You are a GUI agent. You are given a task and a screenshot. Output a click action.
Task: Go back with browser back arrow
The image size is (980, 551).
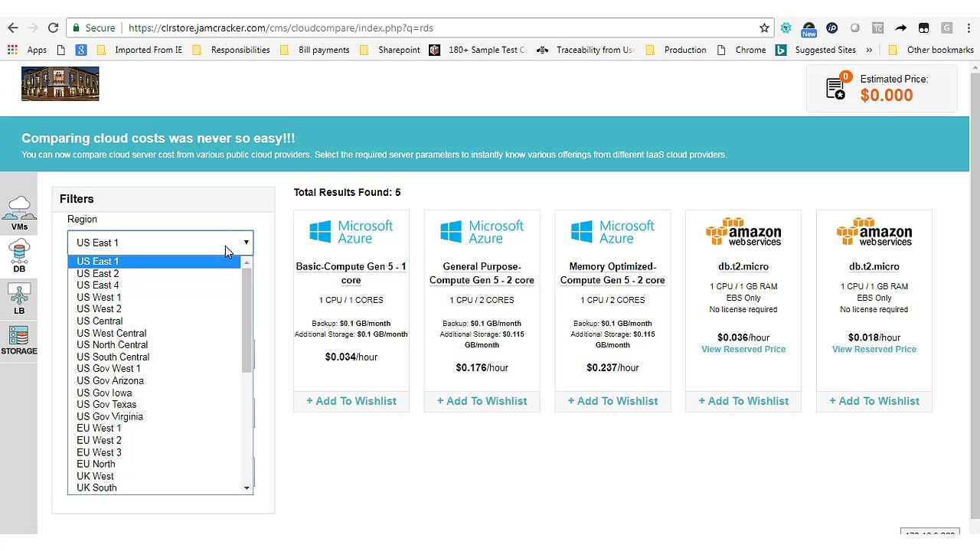(x=13, y=28)
